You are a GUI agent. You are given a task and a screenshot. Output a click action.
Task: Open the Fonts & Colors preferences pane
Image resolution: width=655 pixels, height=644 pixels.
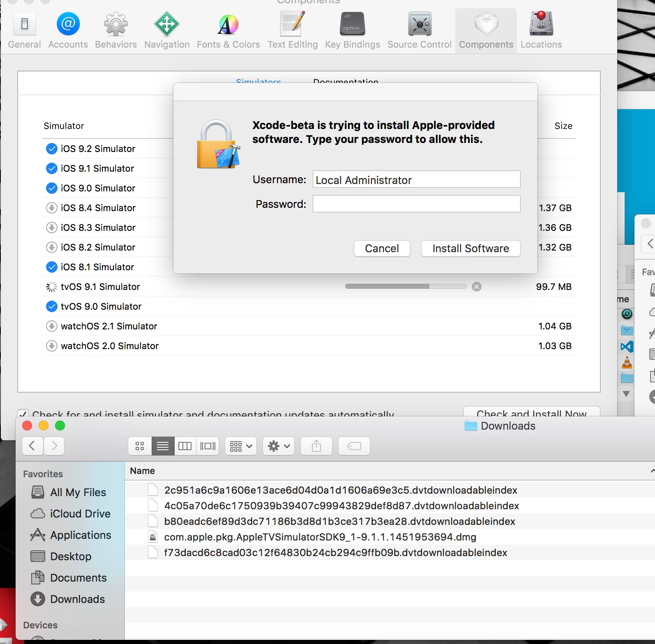[228, 30]
